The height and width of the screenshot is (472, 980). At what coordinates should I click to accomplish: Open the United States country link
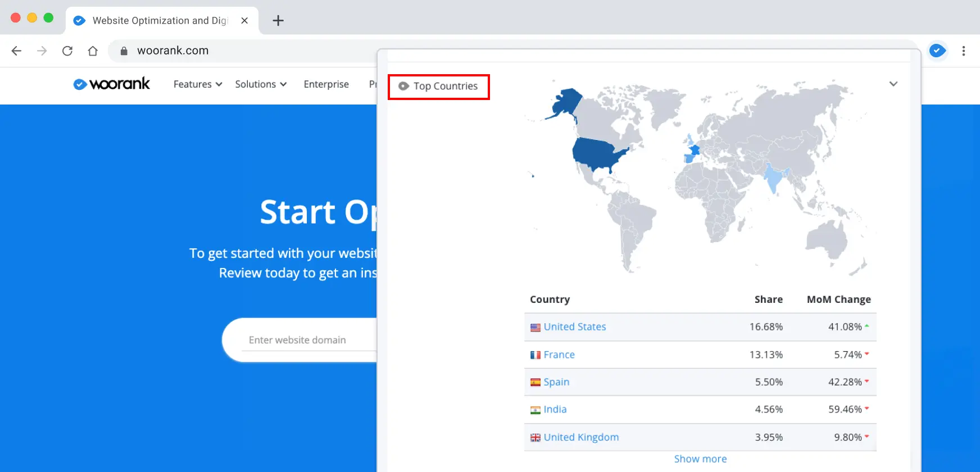[574, 327]
